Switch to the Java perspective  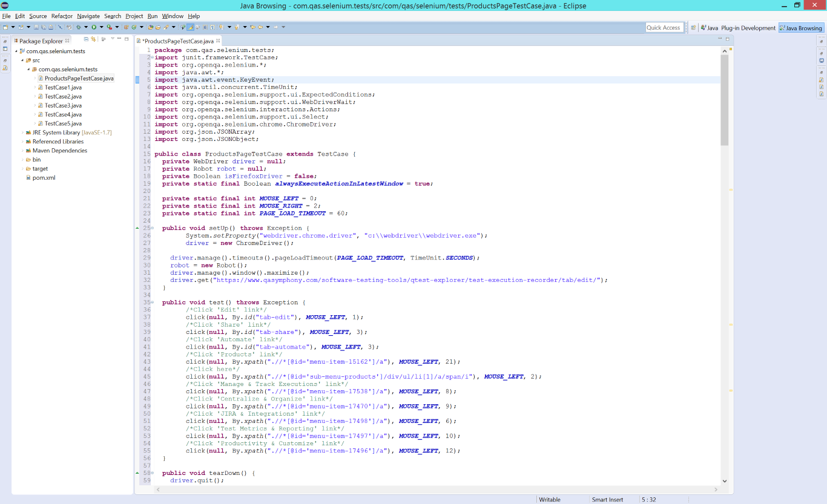coord(709,28)
